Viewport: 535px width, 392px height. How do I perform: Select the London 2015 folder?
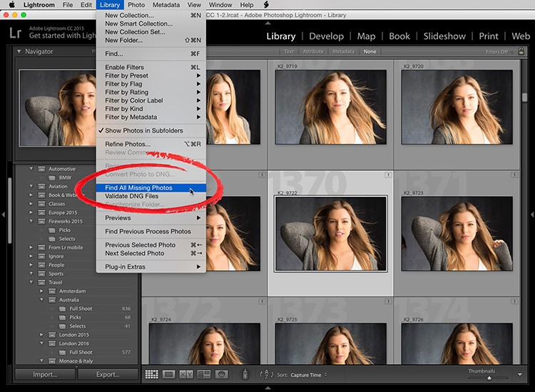73,335
